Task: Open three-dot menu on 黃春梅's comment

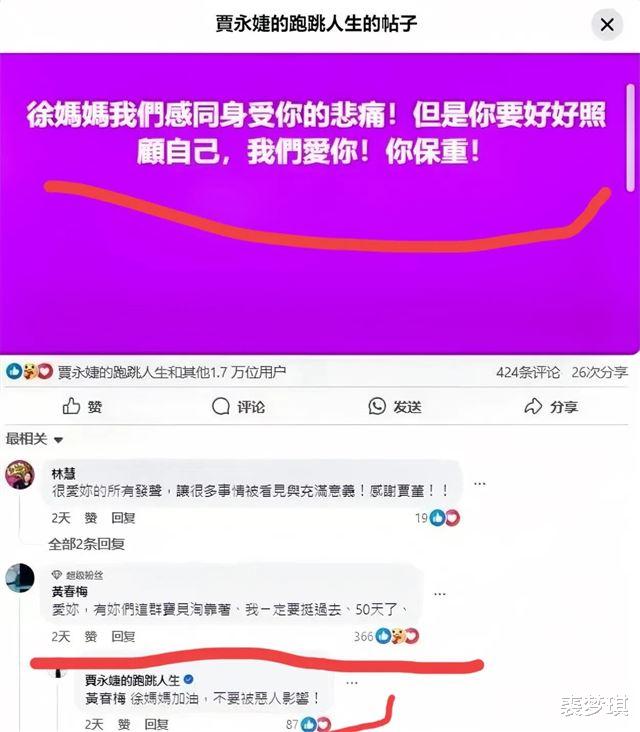Action: 440,594
